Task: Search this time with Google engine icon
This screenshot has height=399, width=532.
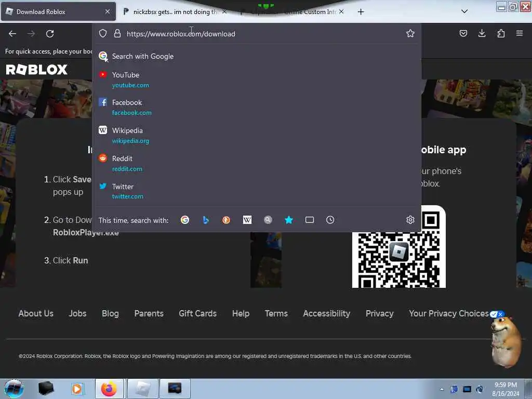Action: (x=185, y=220)
